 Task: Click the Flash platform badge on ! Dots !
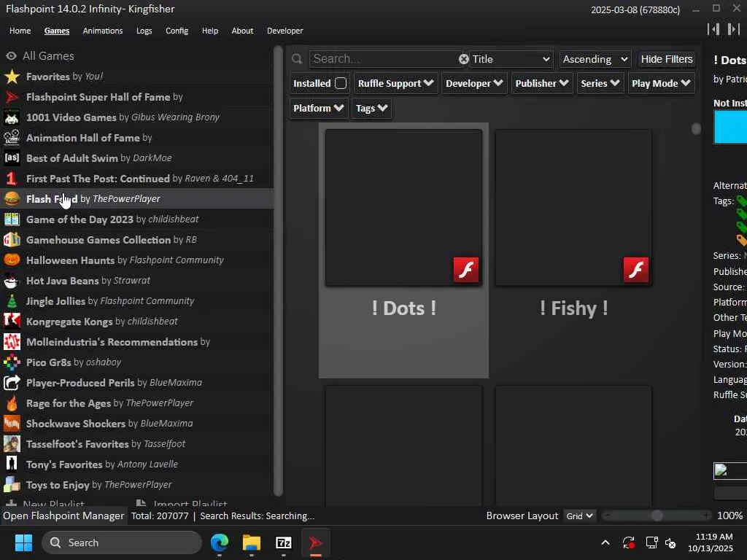coord(466,270)
